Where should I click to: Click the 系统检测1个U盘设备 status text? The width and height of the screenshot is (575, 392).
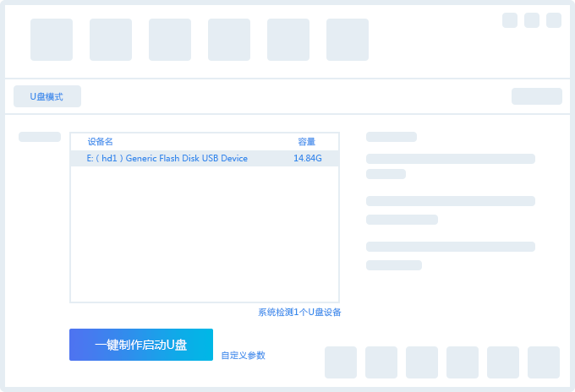(299, 312)
